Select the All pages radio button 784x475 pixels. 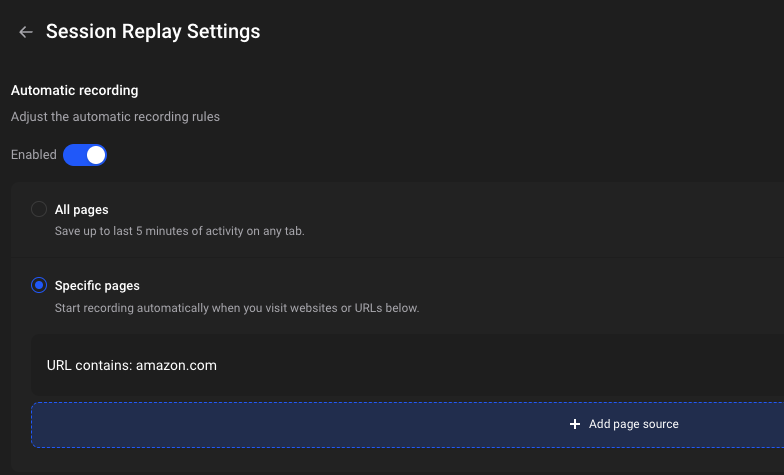[x=39, y=209]
